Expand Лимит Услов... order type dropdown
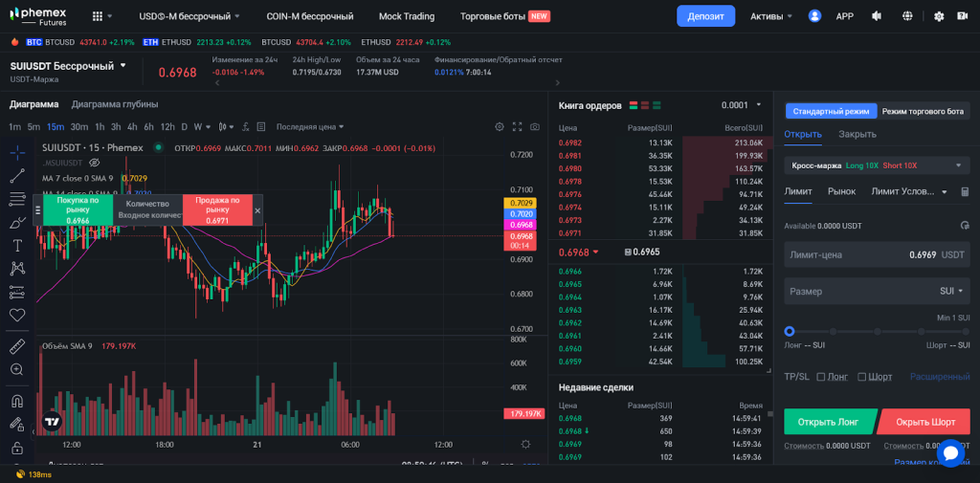This screenshot has height=483, width=980. pyautogui.click(x=909, y=191)
